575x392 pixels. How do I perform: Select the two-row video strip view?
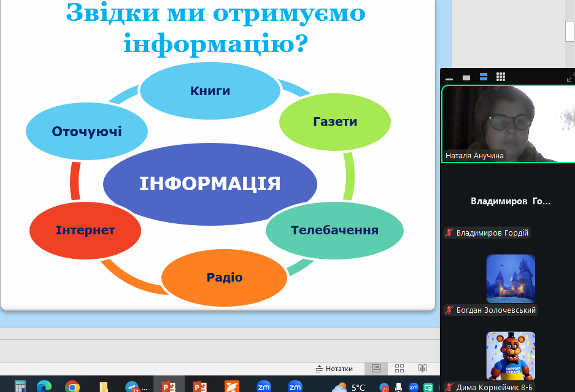point(484,77)
